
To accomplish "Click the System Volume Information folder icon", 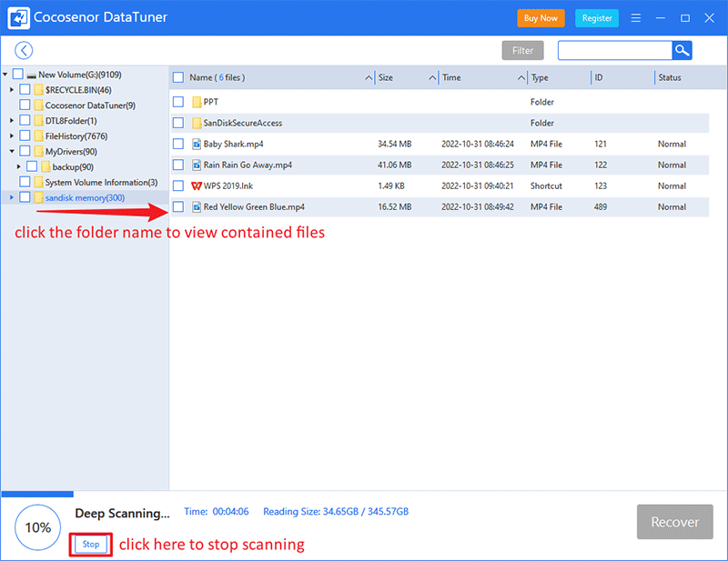I will click(x=38, y=183).
